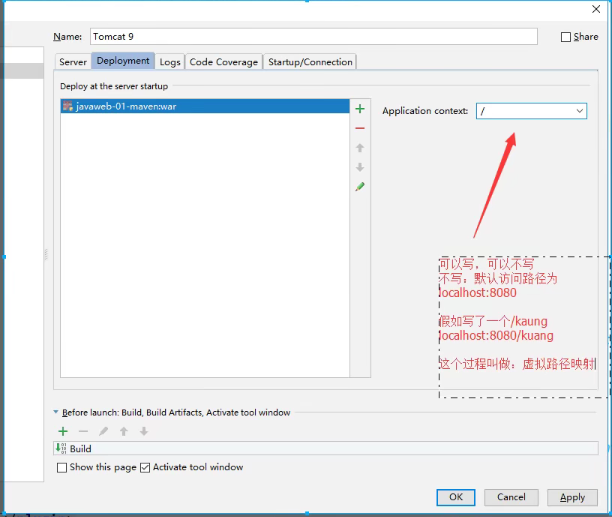
Task: Go to the Code Coverage tab
Action: (x=224, y=62)
